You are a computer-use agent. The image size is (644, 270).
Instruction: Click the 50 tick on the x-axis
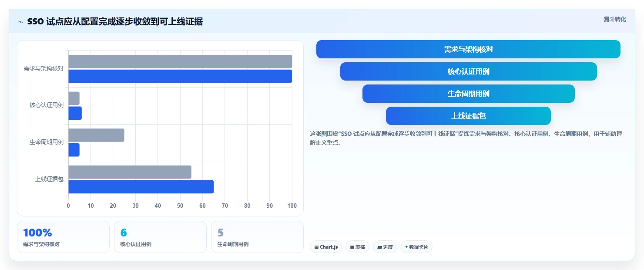coord(180,206)
